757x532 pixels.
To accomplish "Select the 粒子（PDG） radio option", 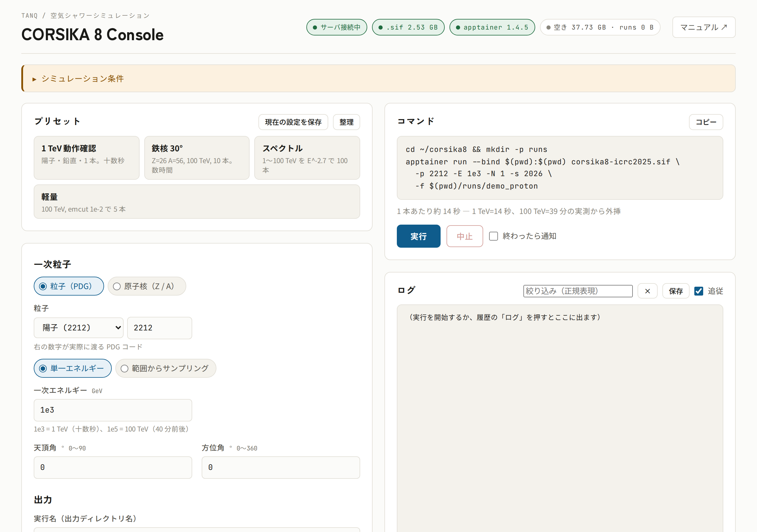I will (69, 286).
